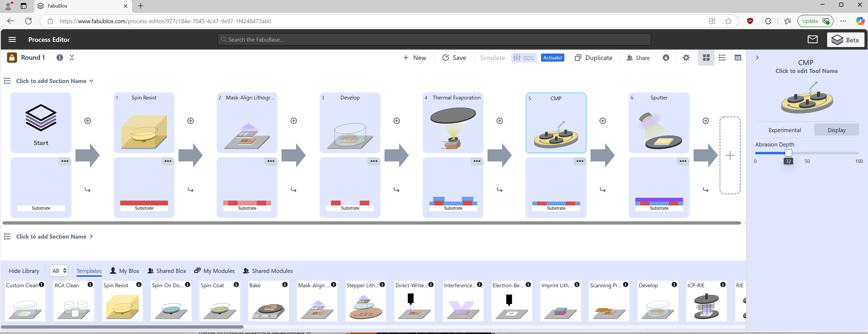Switch to the My Blox tab

point(125,271)
